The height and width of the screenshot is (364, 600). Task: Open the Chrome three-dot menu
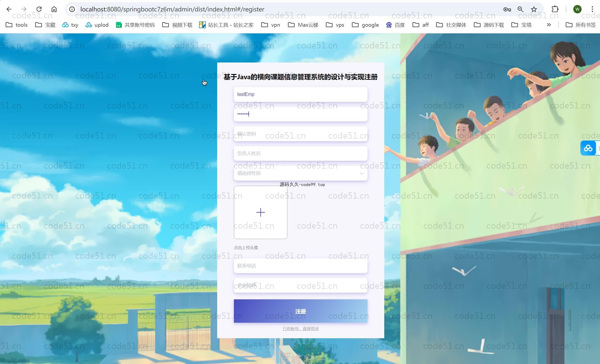(x=592, y=9)
